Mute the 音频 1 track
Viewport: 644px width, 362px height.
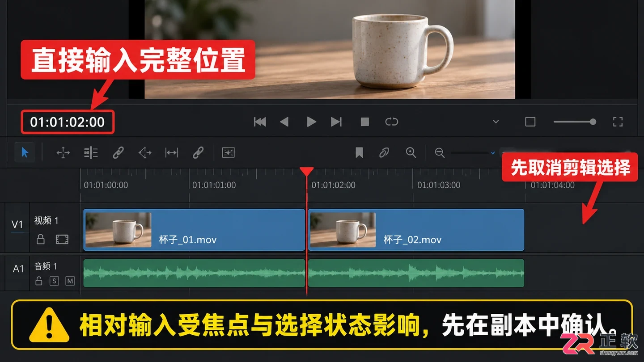pyautogui.click(x=70, y=281)
